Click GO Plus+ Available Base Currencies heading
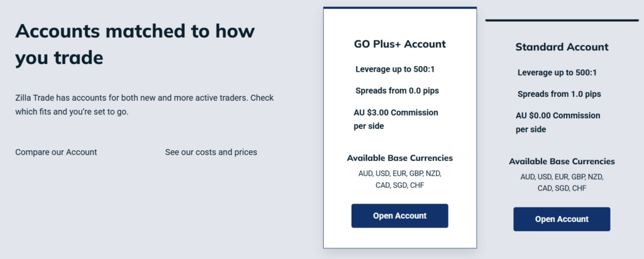Image resolution: width=644 pixels, height=259 pixels. 399,158
